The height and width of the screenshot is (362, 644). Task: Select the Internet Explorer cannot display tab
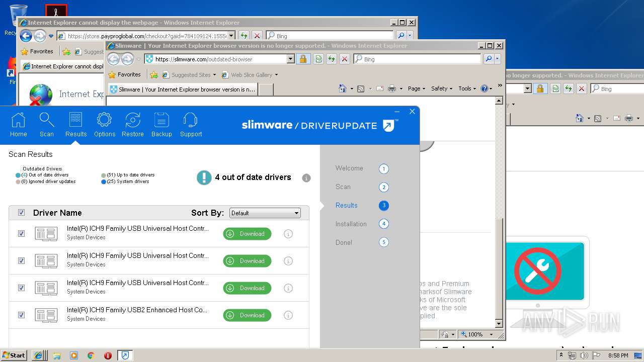tap(63, 66)
